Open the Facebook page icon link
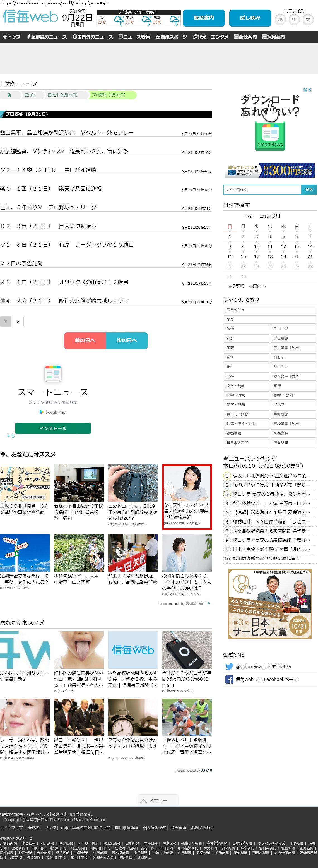This screenshot has width=318, height=868. (x=229, y=679)
